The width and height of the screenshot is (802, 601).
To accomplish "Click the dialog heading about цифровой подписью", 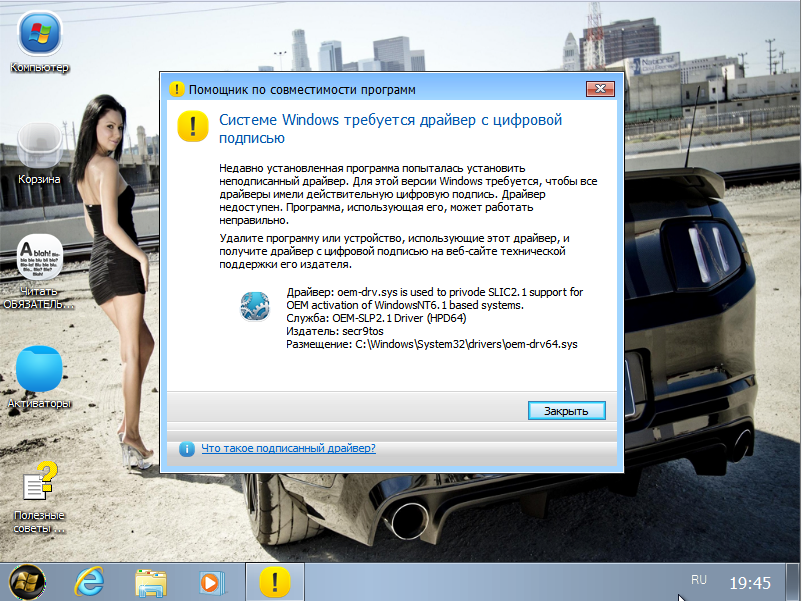I will [x=390, y=128].
